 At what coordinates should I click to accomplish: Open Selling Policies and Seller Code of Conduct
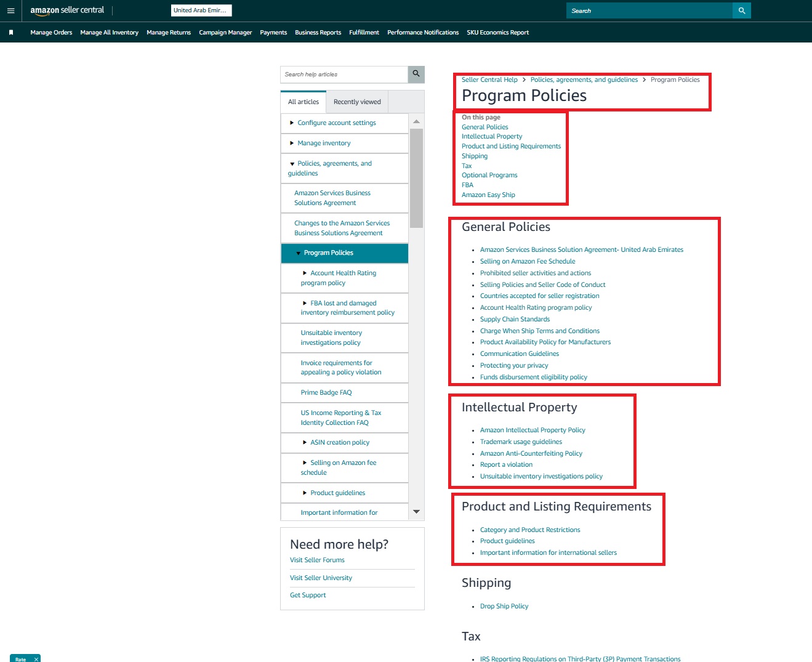(x=543, y=285)
